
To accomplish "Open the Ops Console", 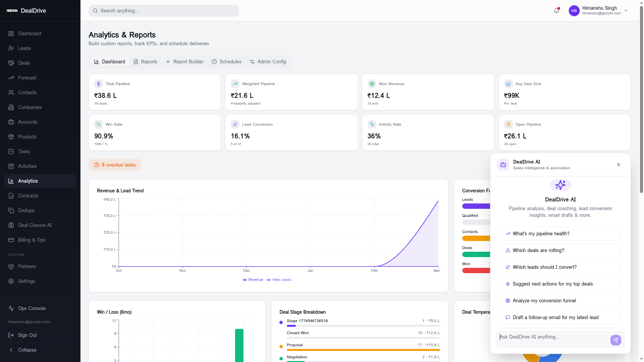I will tap(40, 308).
